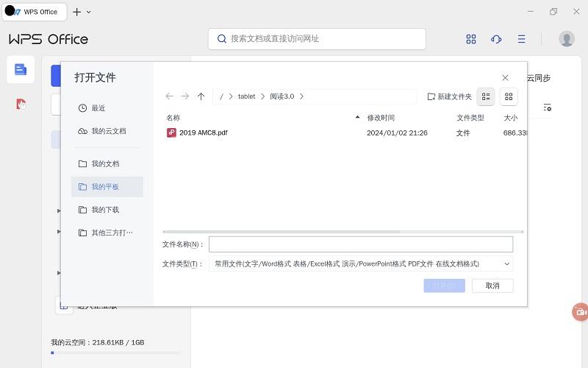
Task: Switch to grid thumbnail view icon
Action: click(509, 96)
